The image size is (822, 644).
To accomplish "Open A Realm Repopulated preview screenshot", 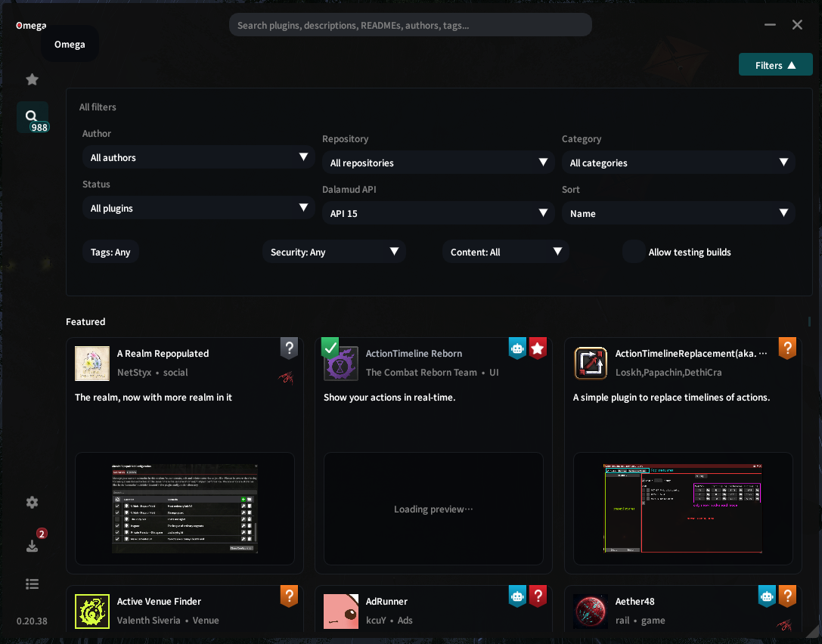I will point(185,508).
